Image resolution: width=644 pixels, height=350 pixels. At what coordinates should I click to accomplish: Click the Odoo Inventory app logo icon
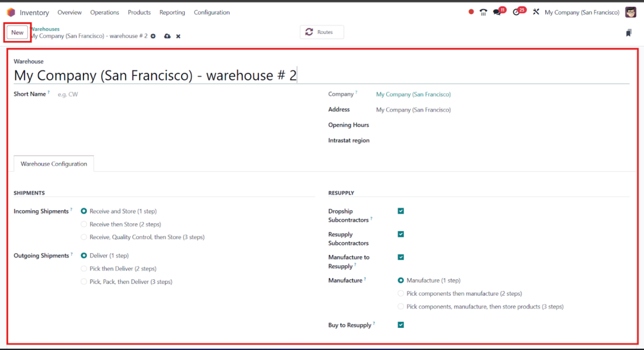(11, 13)
